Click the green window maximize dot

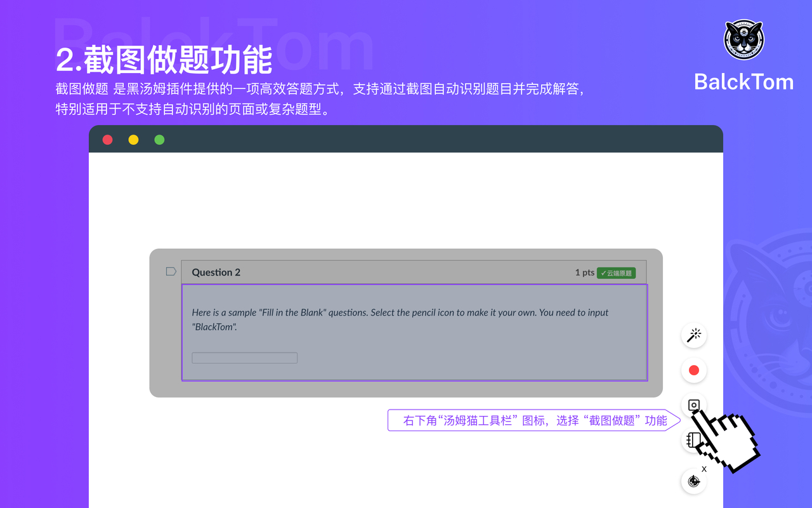click(x=159, y=140)
